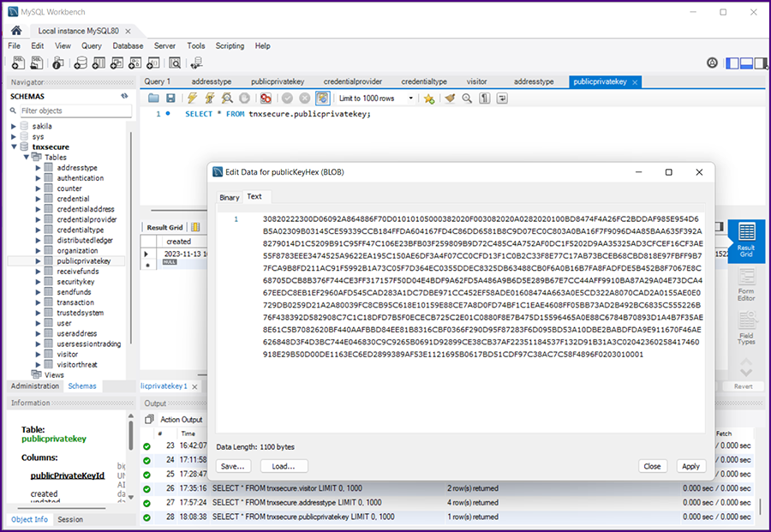Stop the running query
Viewport: 771px width, 532px height.
244,99
